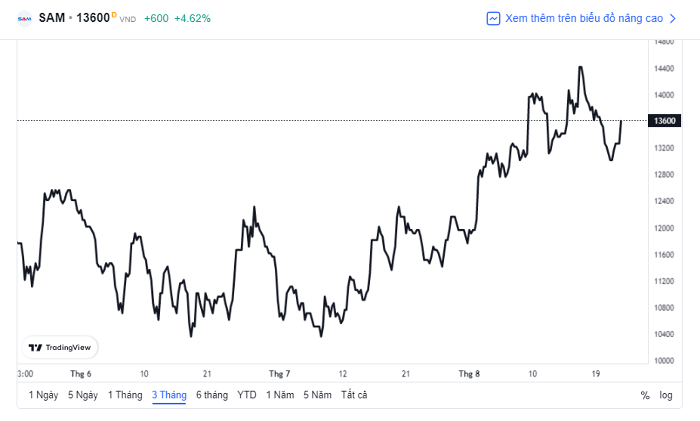The height and width of the screenshot is (421, 700).
Task: Click the Thg 7 date axis marker
Action: [x=279, y=374]
